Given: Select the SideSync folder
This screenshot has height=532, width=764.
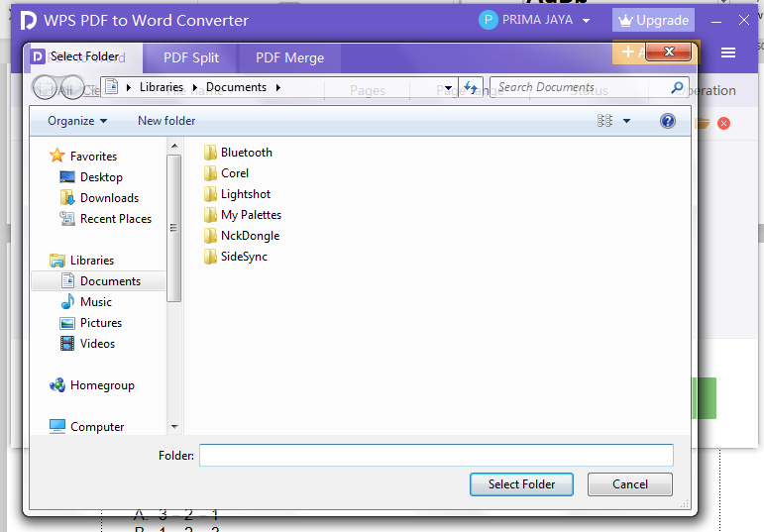Looking at the screenshot, I should 235,257.
